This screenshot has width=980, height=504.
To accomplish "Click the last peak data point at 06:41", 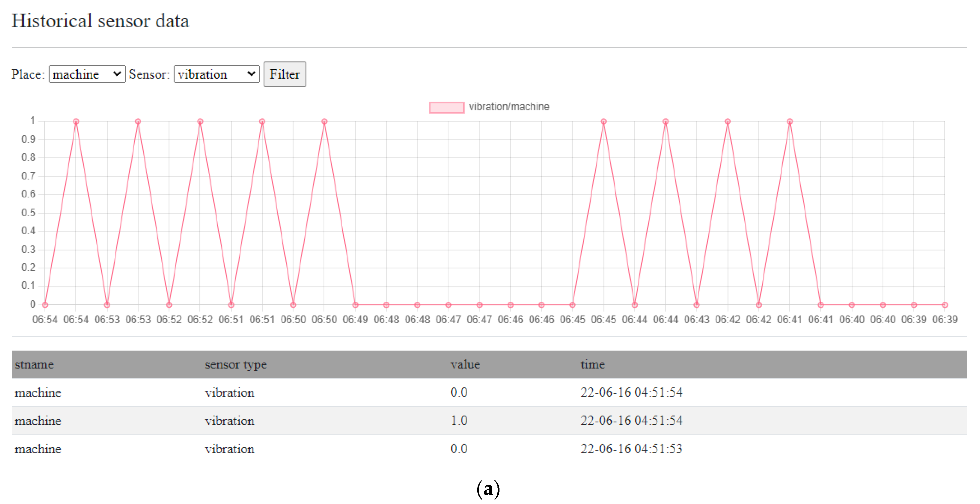I will 790,122.
